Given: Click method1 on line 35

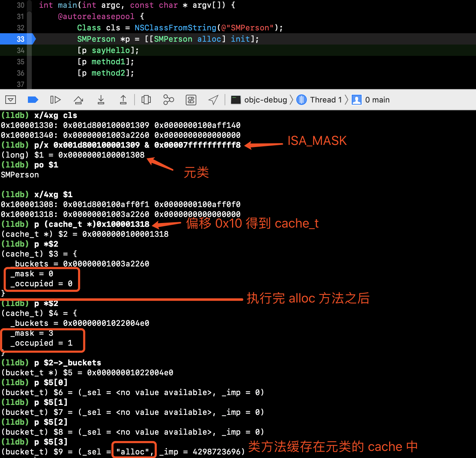Looking at the screenshot, I should tap(108, 62).
